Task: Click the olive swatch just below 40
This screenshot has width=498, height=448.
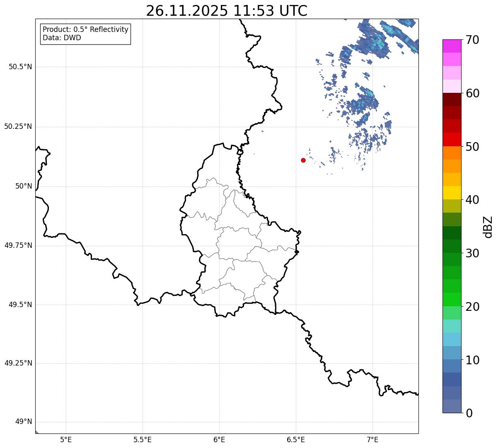Action: [x=452, y=206]
